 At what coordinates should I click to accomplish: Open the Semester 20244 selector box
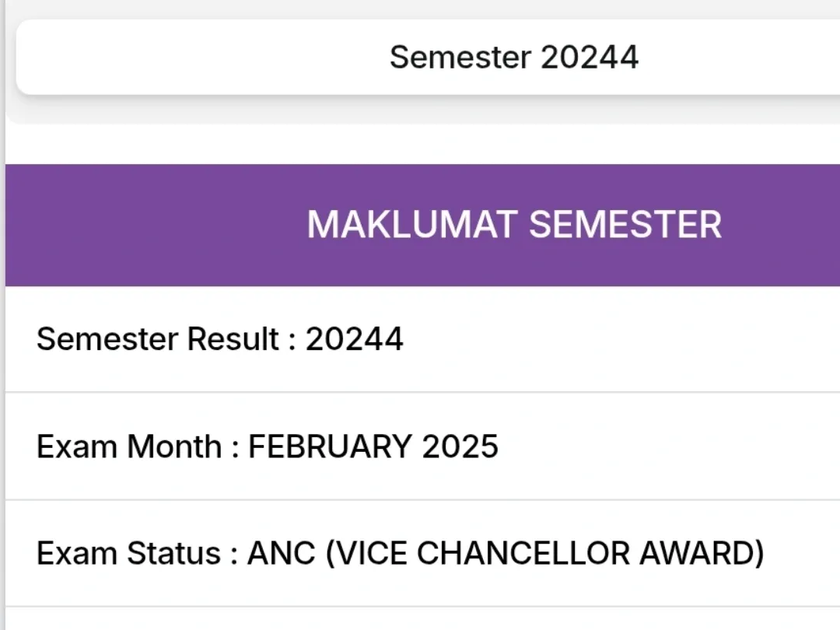(428, 58)
